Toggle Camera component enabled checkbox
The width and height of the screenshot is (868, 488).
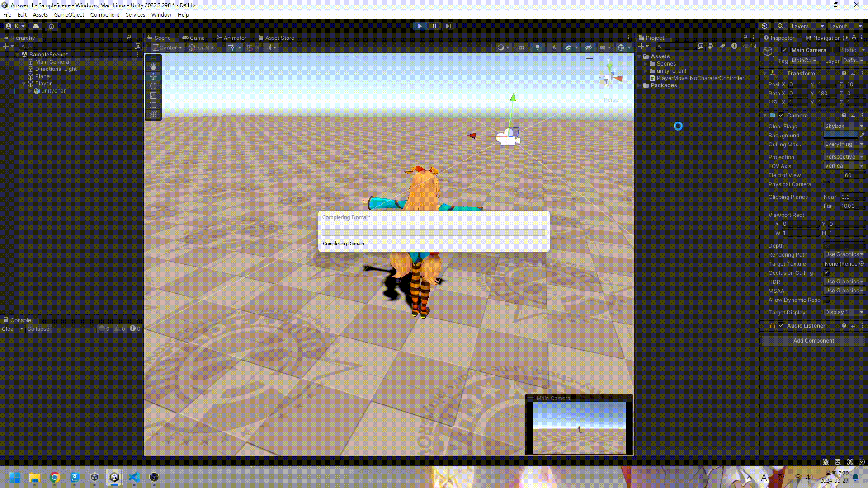click(x=781, y=116)
